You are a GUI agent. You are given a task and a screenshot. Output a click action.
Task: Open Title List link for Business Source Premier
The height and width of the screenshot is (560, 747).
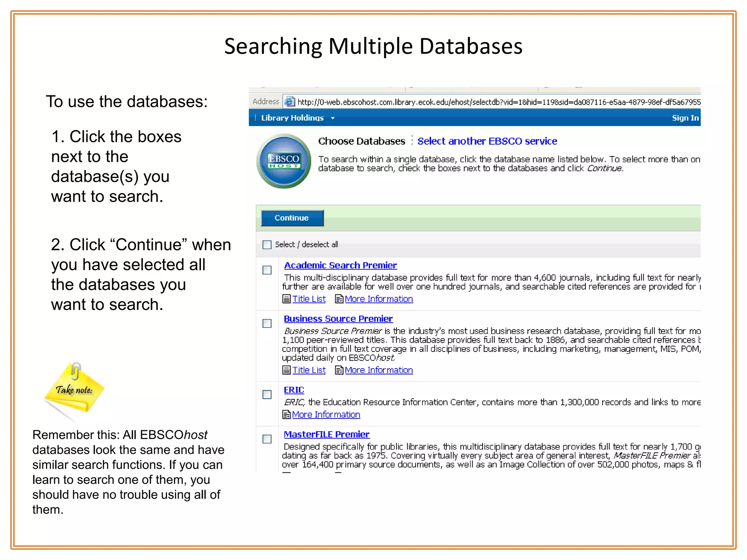tap(309, 370)
